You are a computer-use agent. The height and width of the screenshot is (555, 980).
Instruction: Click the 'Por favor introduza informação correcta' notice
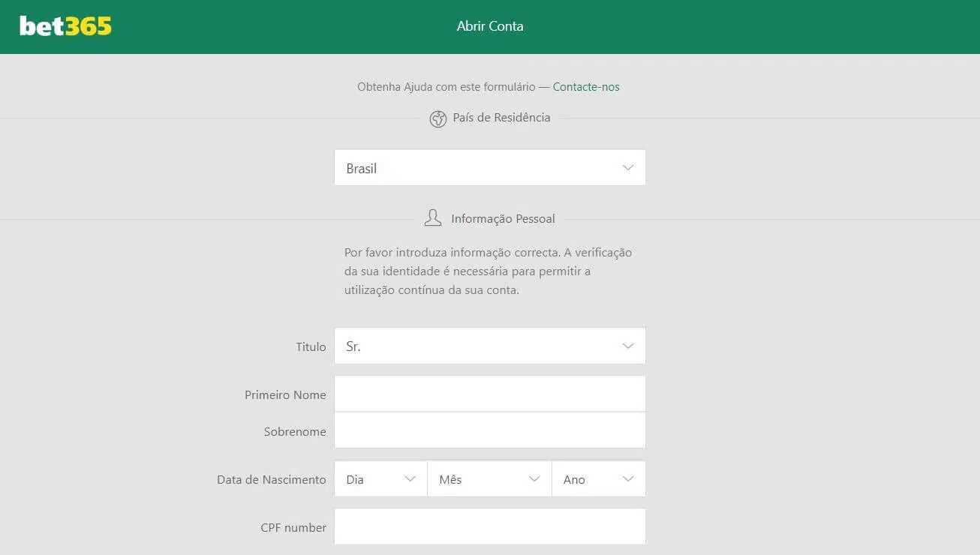(488, 271)
